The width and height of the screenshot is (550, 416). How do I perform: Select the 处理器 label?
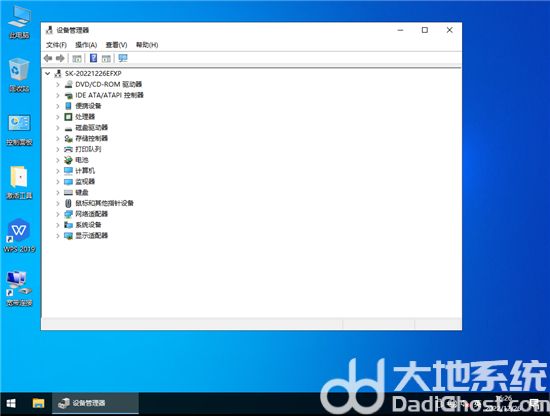click(85, 117)
